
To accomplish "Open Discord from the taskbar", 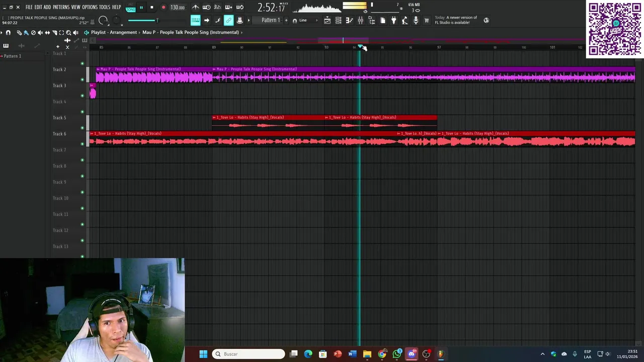I will click(412, 354).
